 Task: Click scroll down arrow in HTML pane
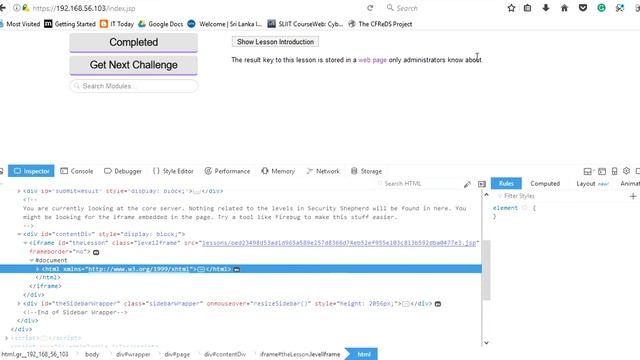(486, 342)
